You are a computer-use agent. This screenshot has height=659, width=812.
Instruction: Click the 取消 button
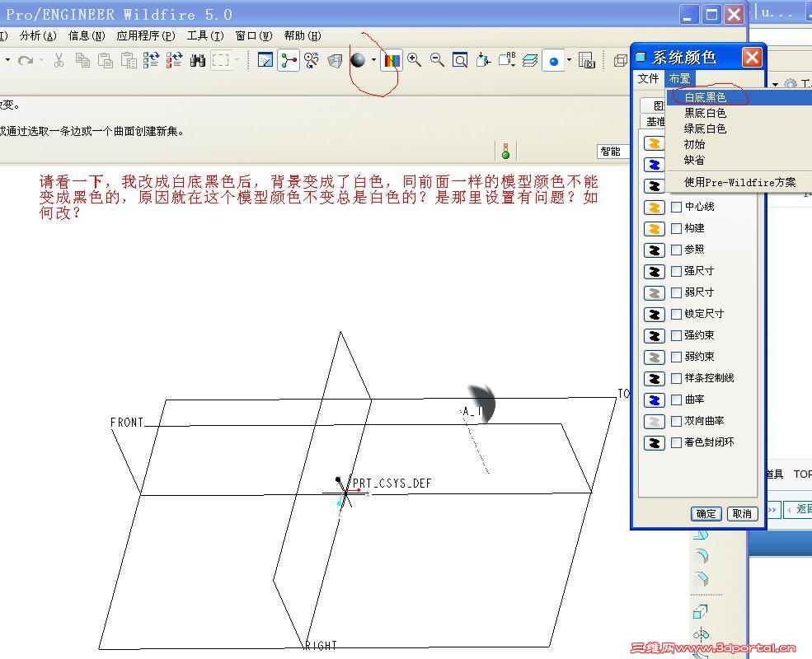(742, 514)
